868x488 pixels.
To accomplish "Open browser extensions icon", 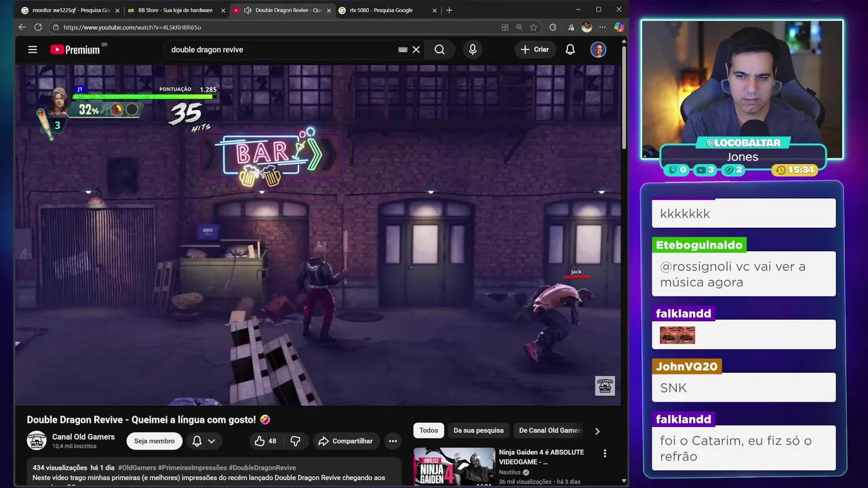I will pos(553,27).
